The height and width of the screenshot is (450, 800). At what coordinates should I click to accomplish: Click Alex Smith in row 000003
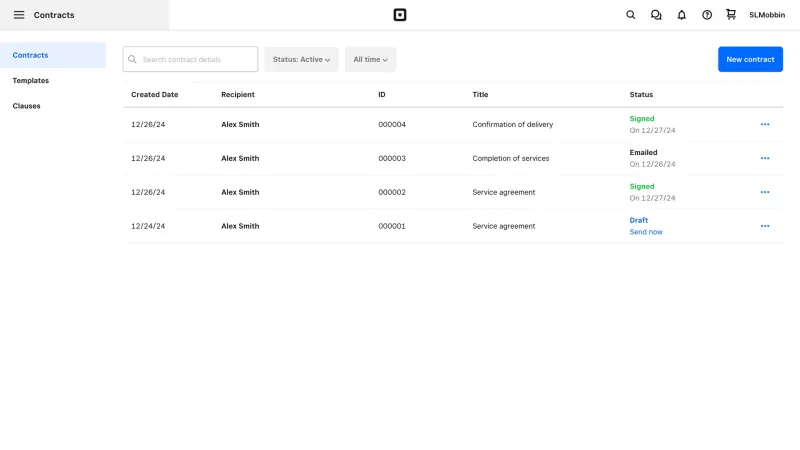point(240,158)
